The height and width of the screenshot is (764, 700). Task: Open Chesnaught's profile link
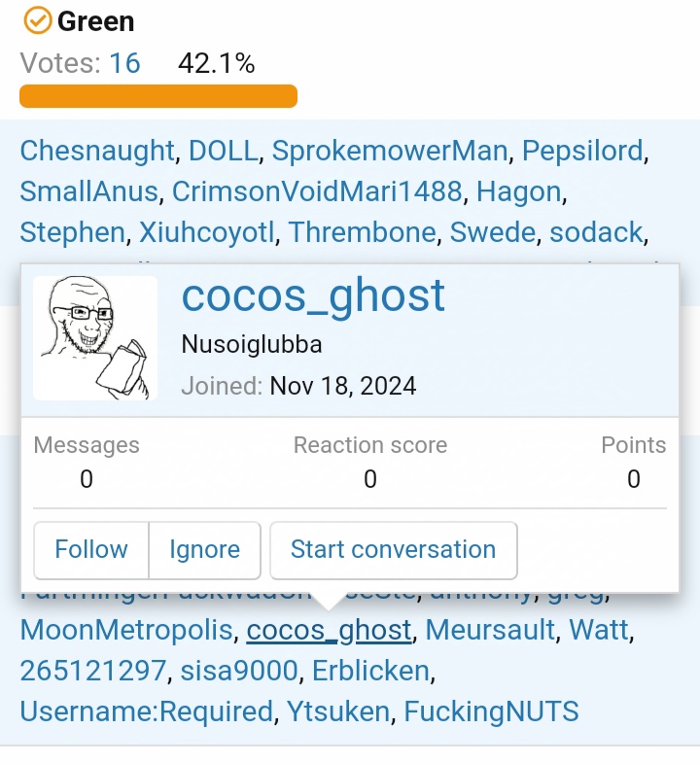97,151
